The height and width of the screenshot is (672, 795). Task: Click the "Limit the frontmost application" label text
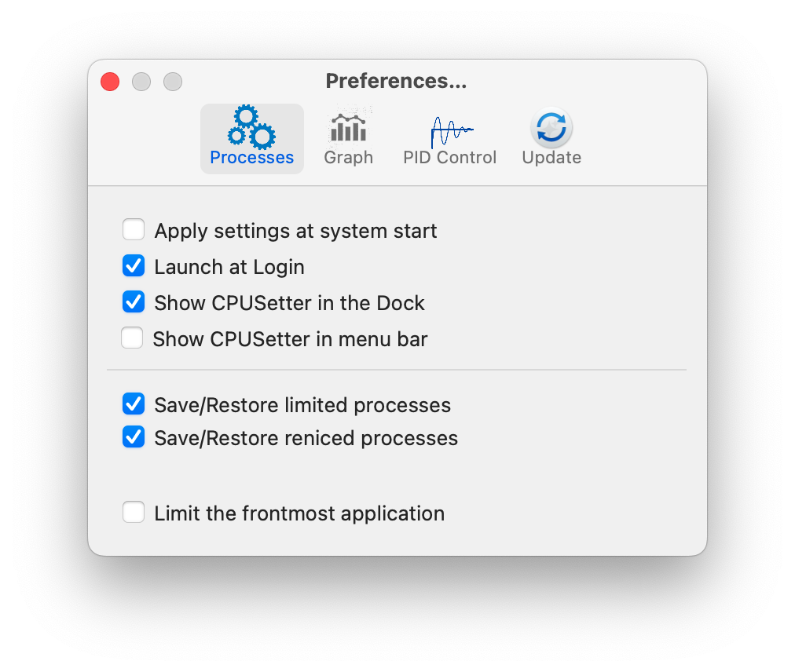click(299, 513)
